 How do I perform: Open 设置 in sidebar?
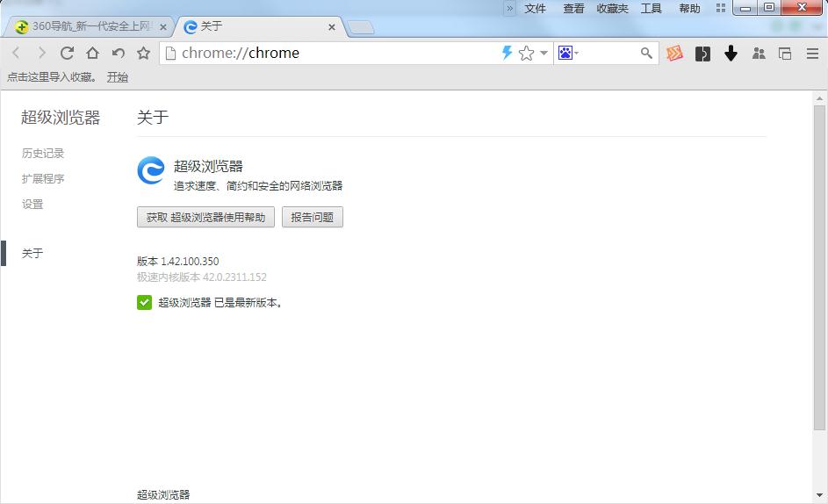(32, 204)
